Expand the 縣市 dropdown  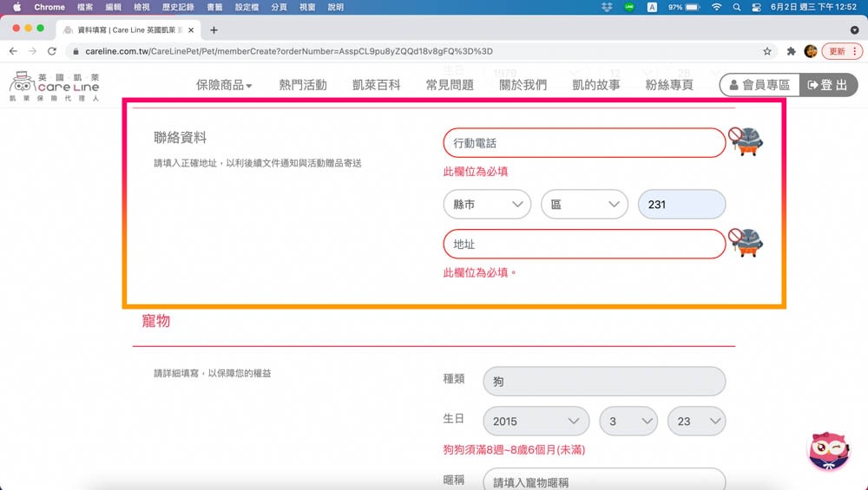point(487,204)
